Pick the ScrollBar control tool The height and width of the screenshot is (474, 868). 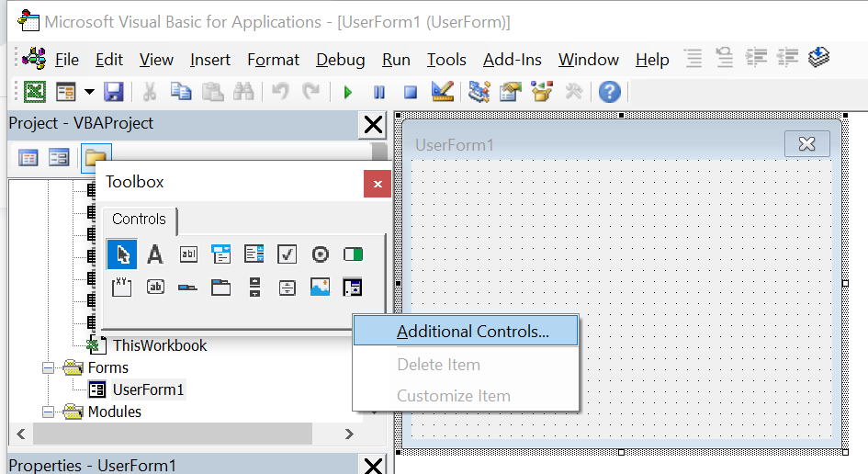tap(254, 288)
